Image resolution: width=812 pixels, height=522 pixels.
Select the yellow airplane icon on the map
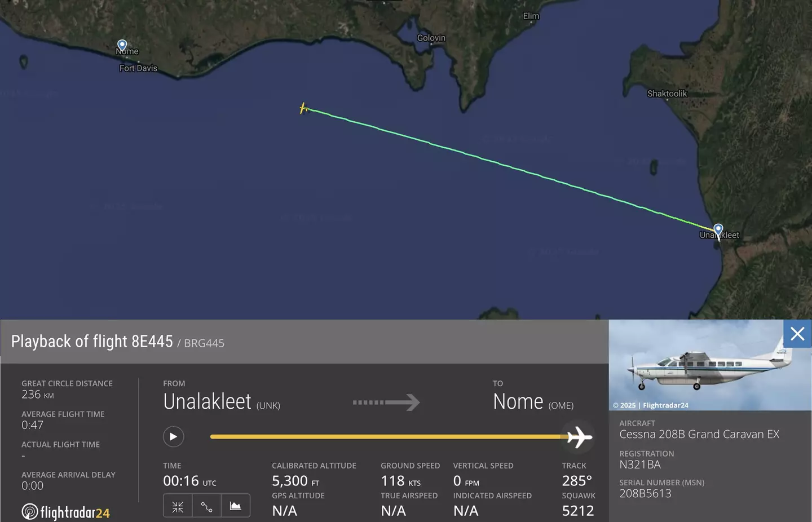coord(304,109)
